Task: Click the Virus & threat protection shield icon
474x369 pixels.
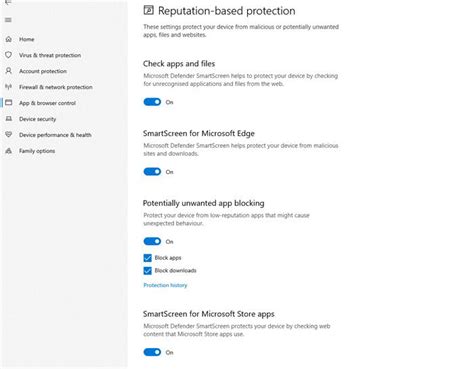Action: pos(9,55)
